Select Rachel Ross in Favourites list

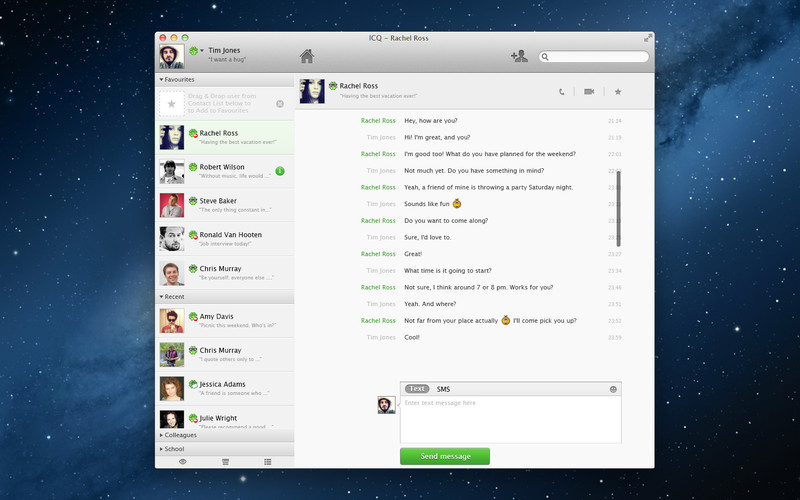[x=224, y=137]
